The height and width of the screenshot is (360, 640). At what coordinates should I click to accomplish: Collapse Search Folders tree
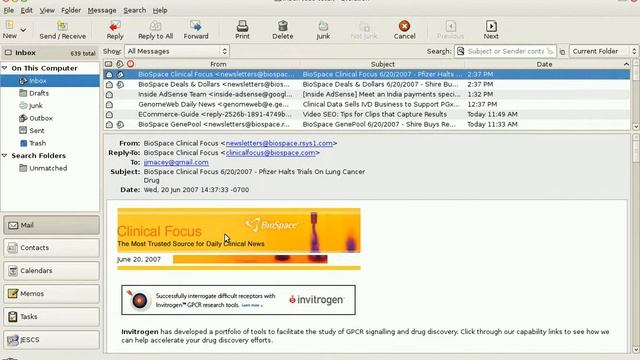pos(5,156)
